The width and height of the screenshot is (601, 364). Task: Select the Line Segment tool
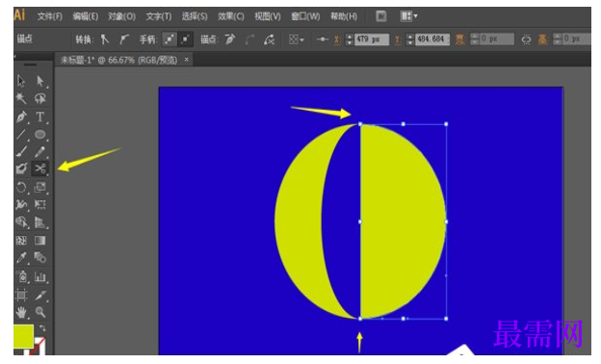coord(21,135)
